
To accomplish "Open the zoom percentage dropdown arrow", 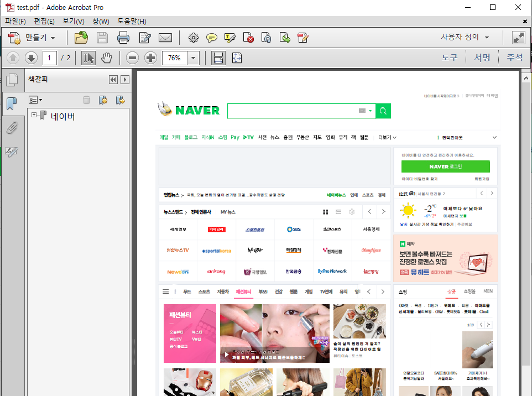I will click(x=194, y=58).
